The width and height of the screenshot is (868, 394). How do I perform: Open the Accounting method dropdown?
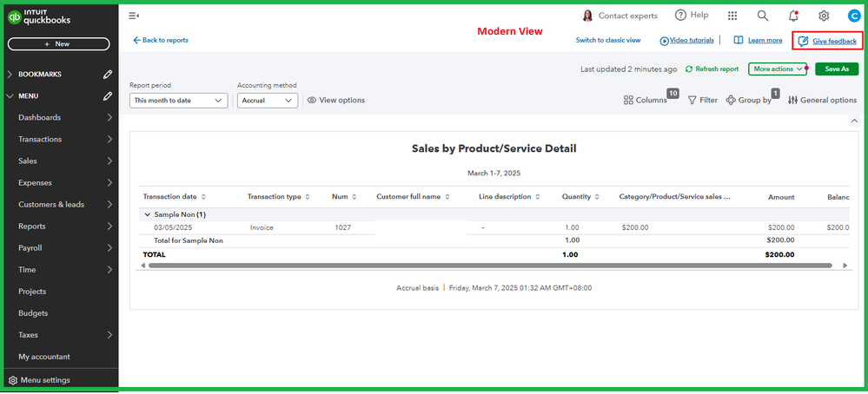pos(268,101)
